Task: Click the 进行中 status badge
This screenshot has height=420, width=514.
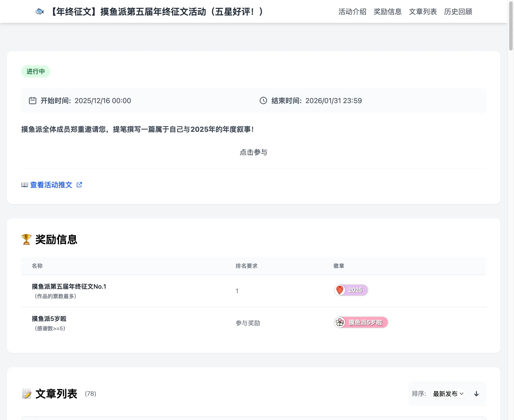Action: click(x=35, y=71)
